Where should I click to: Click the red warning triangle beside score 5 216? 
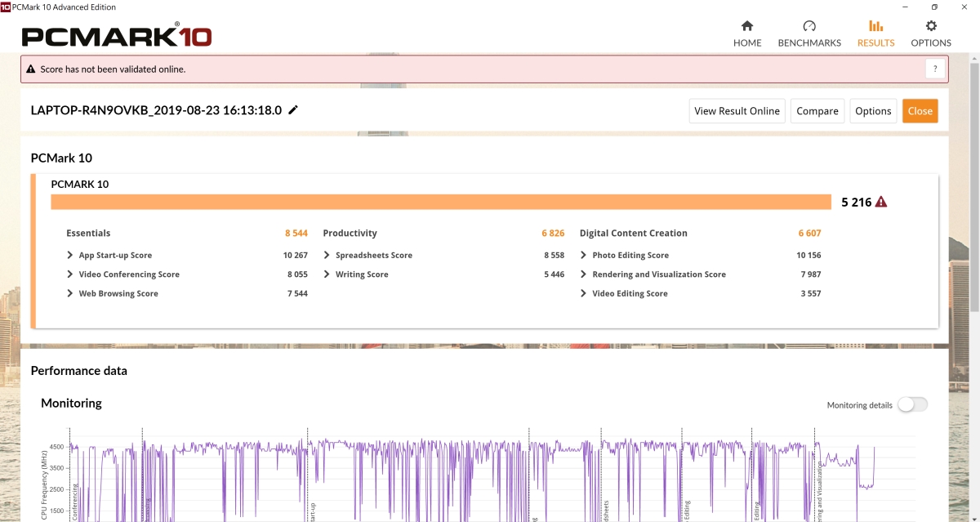click(881, 203)
